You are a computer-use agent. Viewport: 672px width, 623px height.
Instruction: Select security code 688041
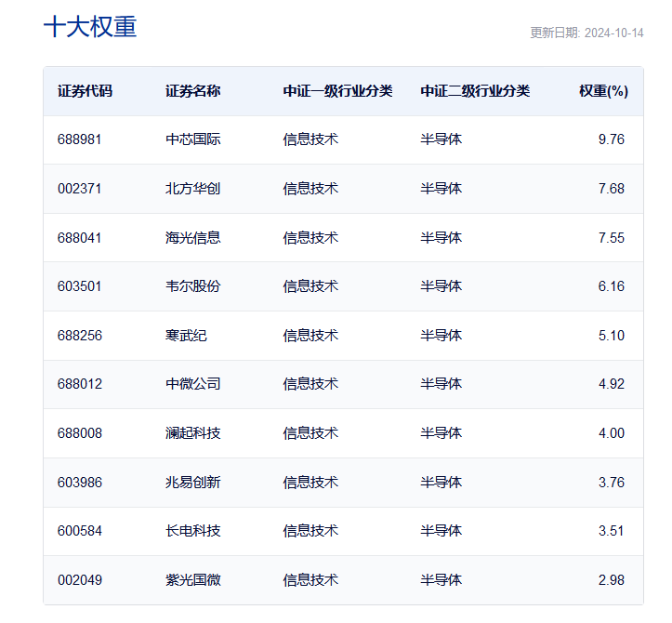(x=79, y=238)
